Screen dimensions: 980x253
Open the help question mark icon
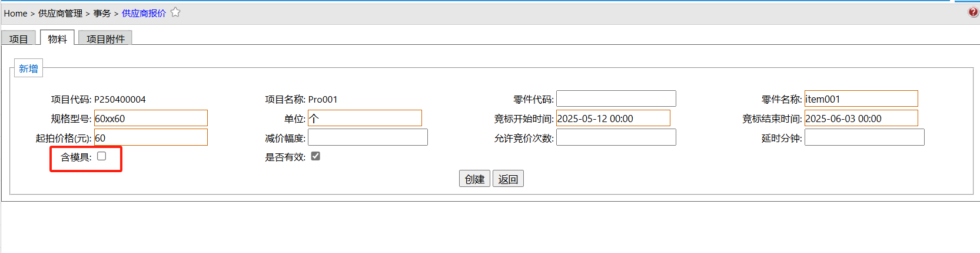click(x=974, y=12)
